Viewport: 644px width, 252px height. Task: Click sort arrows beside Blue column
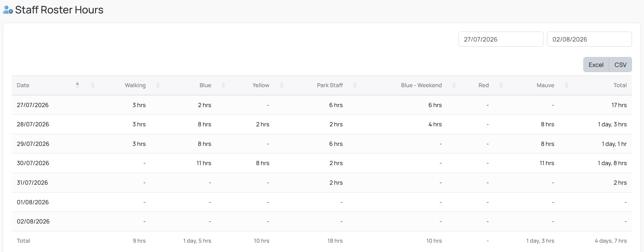[224, 85]
